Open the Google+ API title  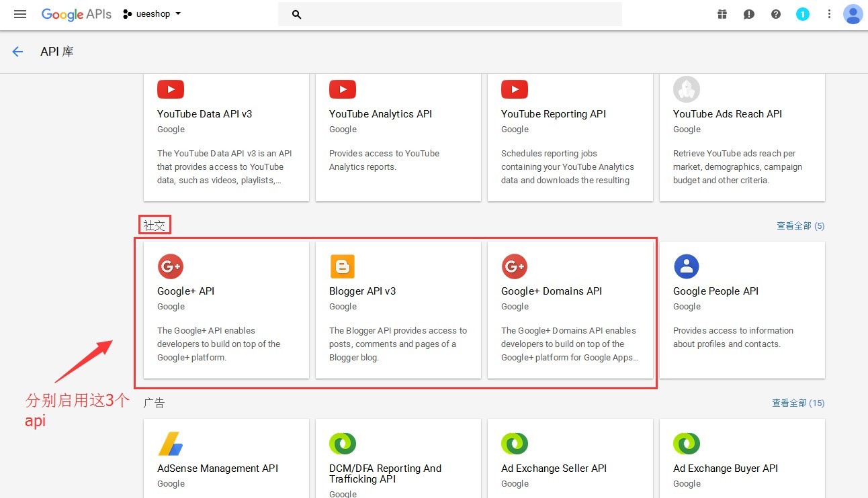click(186, 291)
